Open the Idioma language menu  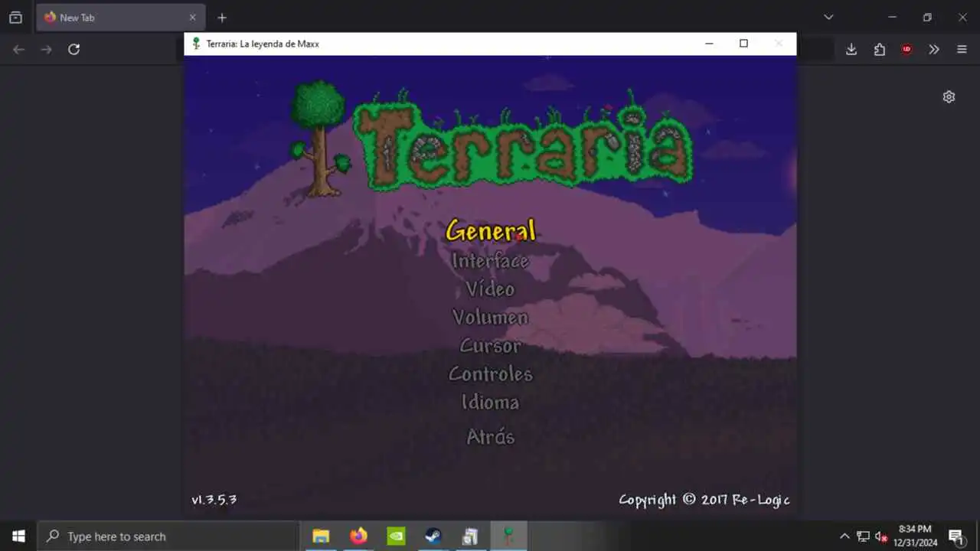click(490, 402)
